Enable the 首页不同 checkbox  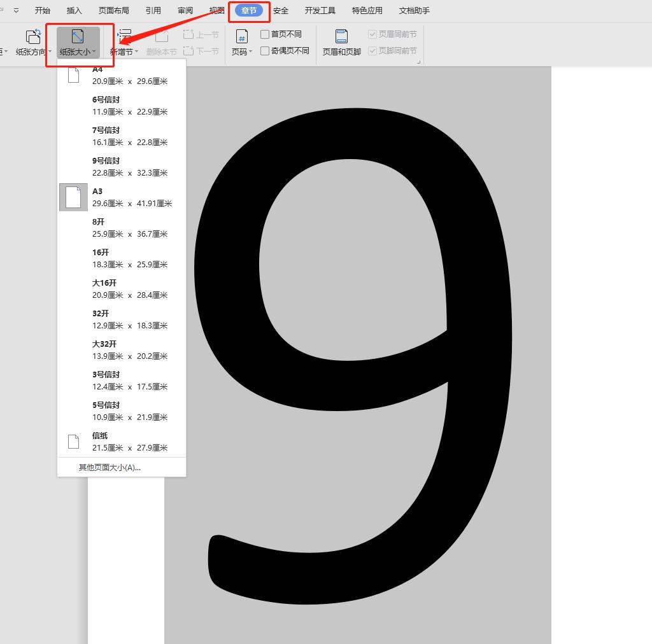(x=265, y=34)
